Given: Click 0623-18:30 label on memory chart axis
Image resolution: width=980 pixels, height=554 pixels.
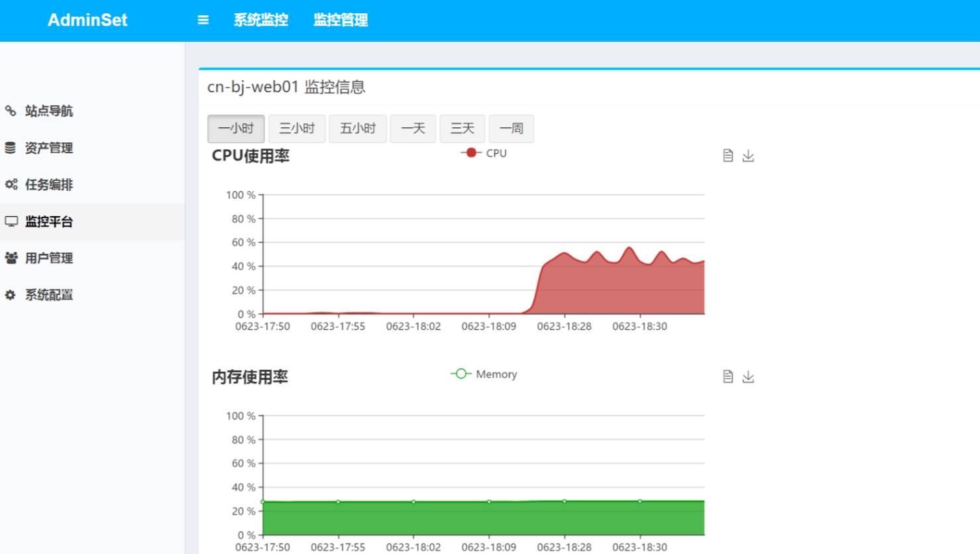Looking at the screenshot, I should coord(640,547).
